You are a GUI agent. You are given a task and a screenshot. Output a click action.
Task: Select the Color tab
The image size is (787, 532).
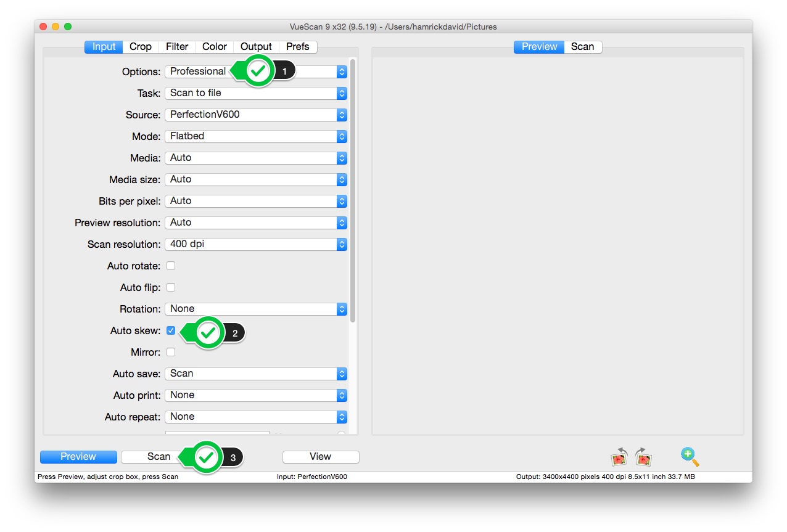tap(215, 47)
